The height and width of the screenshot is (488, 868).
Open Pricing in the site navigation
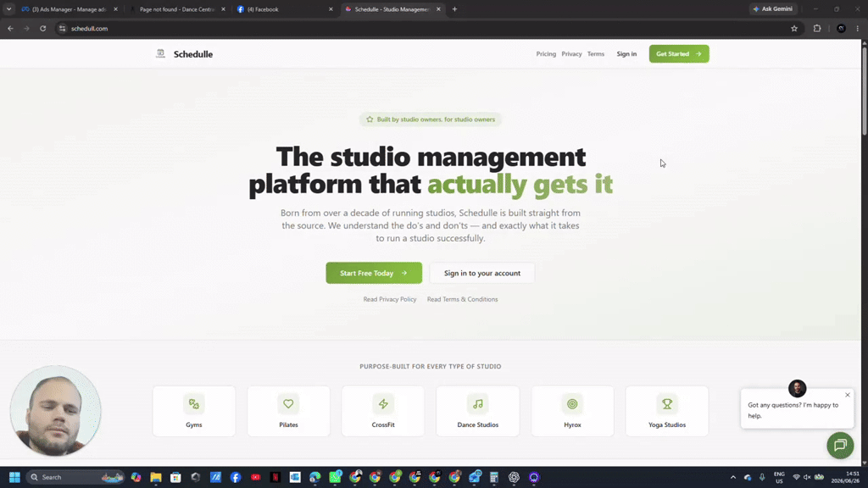[546, 53]
